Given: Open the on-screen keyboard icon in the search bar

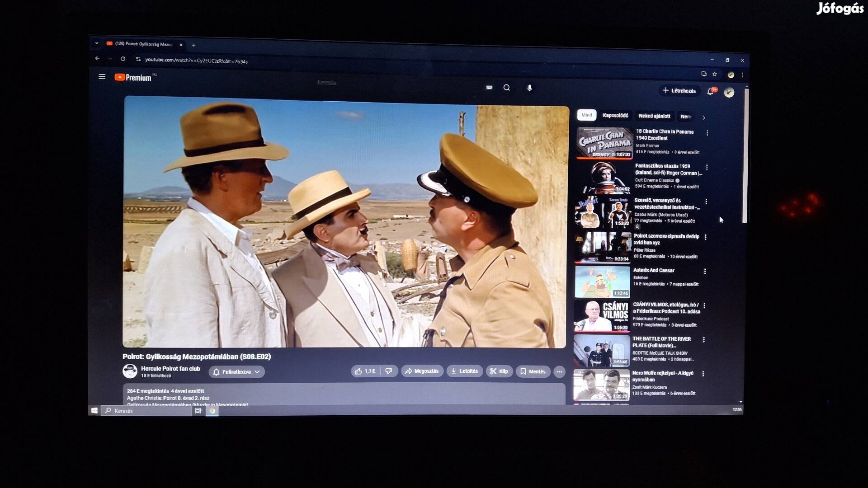Looking at the screenshot, I should tap(489, 88).
